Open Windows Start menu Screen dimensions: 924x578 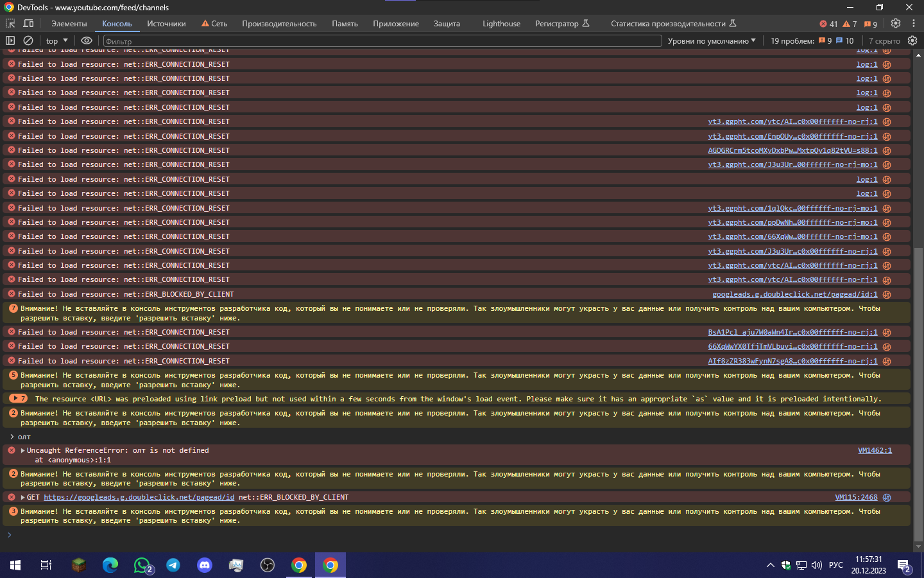click(x=15, y=565)
